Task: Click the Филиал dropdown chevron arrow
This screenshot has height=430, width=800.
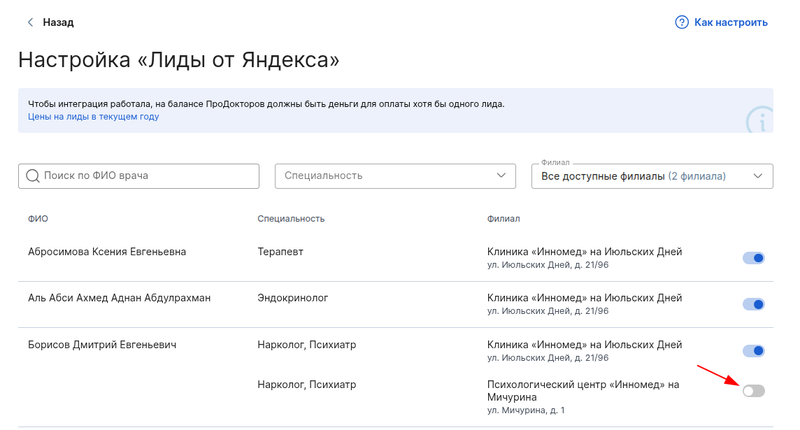Action: coord(758,176)
